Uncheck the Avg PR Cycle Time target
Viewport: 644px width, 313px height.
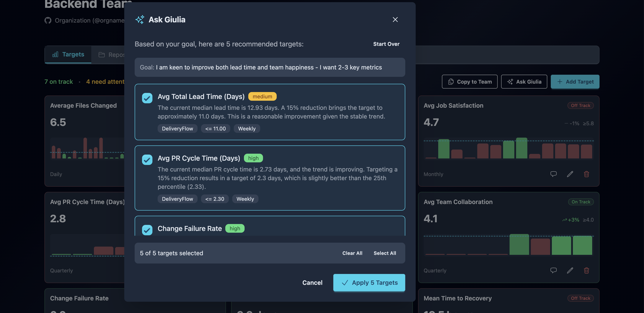point(147,160)
